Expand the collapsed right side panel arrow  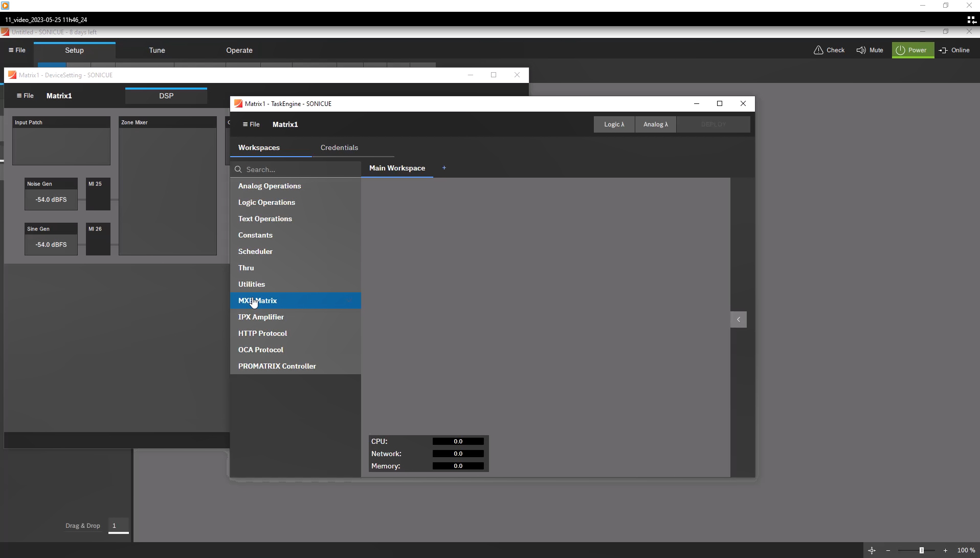[x=738, y=319]
